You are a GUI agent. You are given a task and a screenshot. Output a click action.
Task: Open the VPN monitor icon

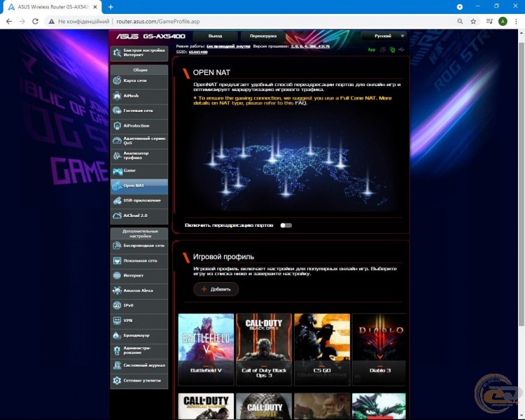click(117, 321)
